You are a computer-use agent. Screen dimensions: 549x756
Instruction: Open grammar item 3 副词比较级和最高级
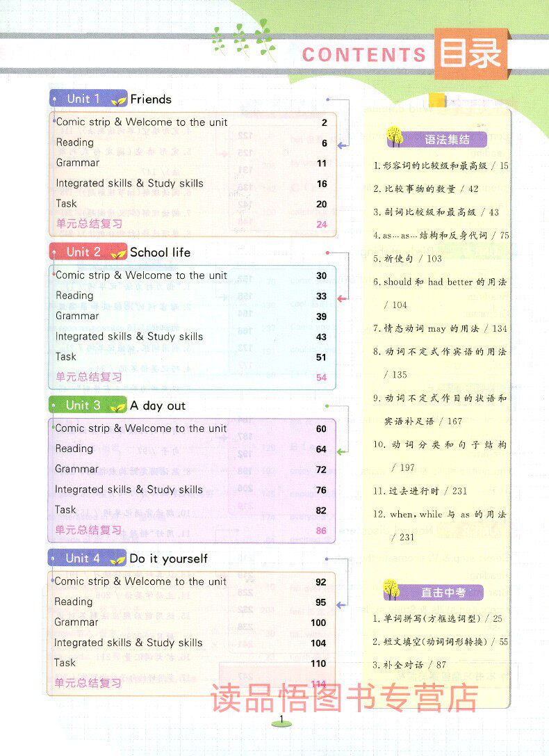tap(436, 212)
